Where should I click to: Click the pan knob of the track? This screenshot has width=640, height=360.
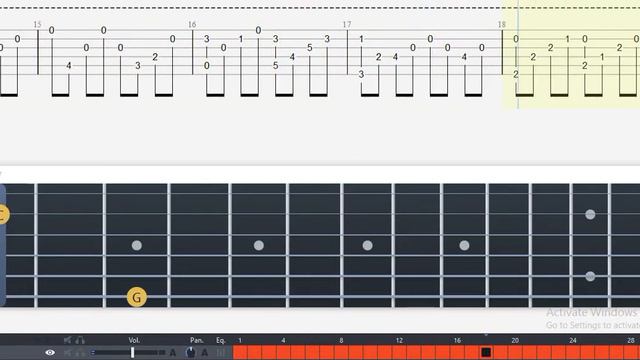(x=190, y=352)
